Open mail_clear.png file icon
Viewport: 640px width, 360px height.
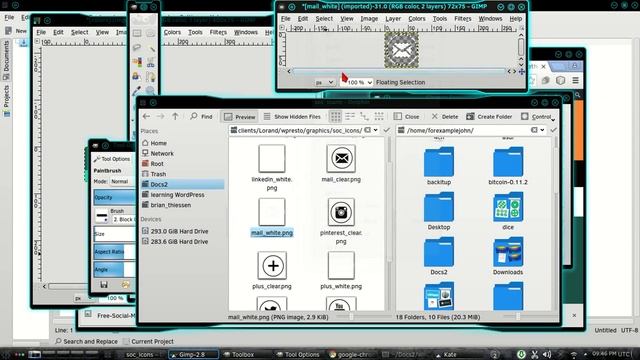pos(341,158)
